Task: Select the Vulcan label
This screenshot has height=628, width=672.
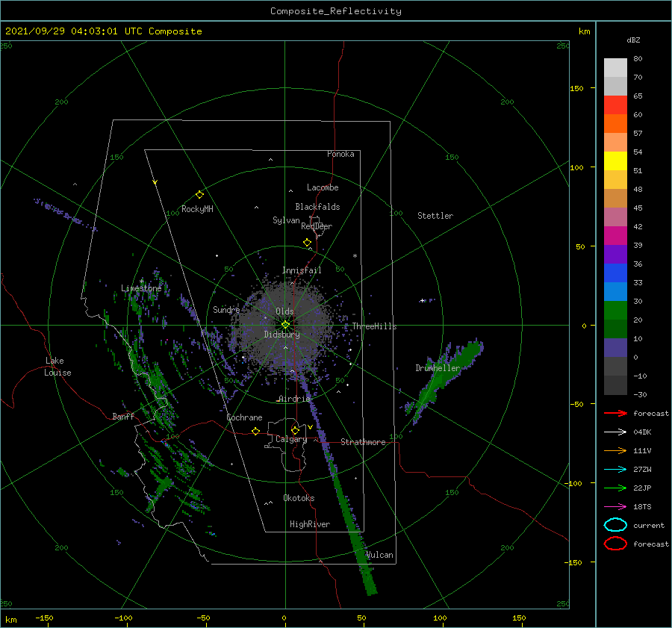Action: tap(379, 555)
